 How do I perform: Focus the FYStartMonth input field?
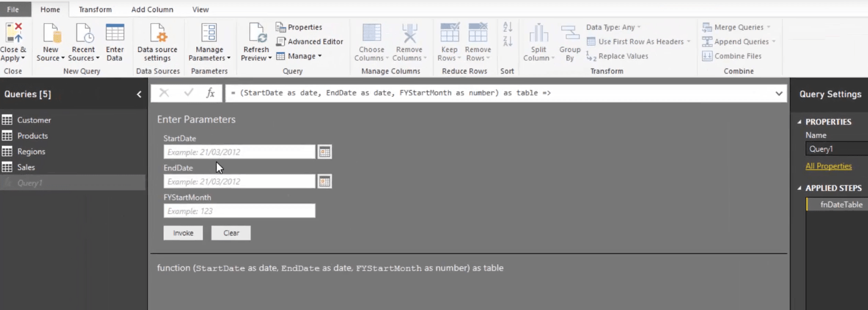pos(240,211)
